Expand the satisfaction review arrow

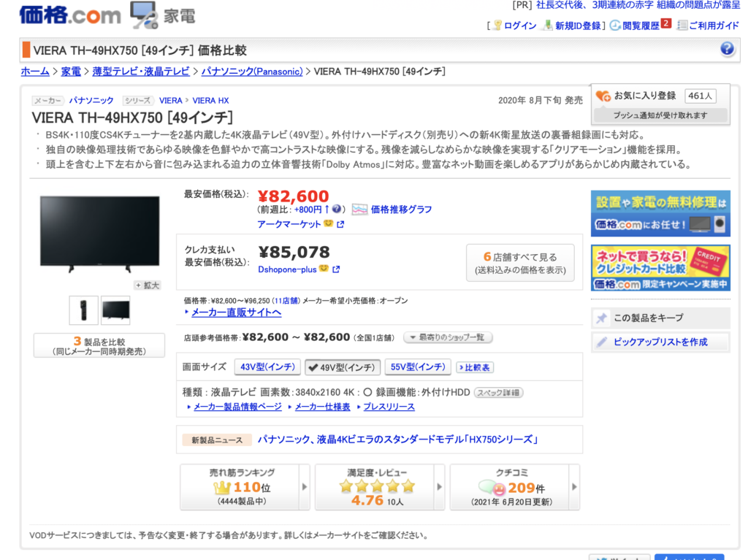click(439, 487)
